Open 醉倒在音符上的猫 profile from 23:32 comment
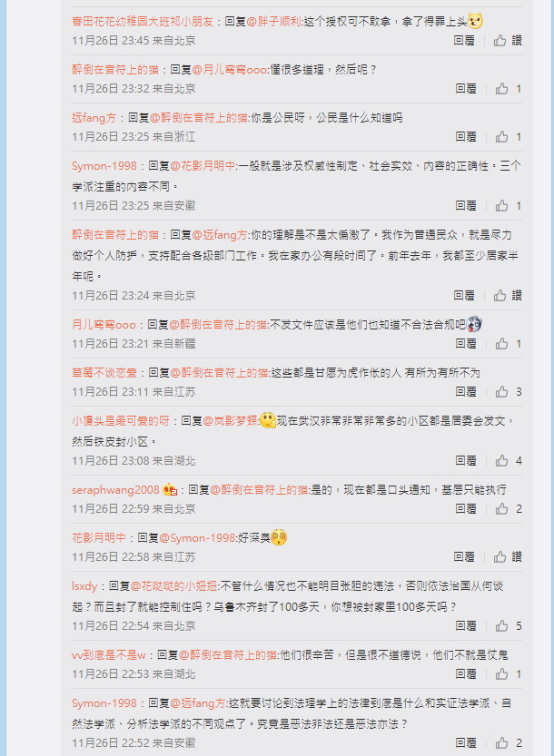This screenshot has width=554, height=756. click(115, 69)
